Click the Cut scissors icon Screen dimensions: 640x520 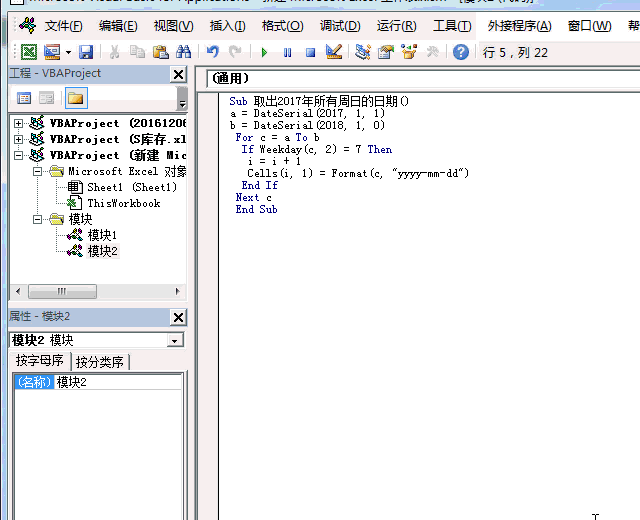[114, 52]
